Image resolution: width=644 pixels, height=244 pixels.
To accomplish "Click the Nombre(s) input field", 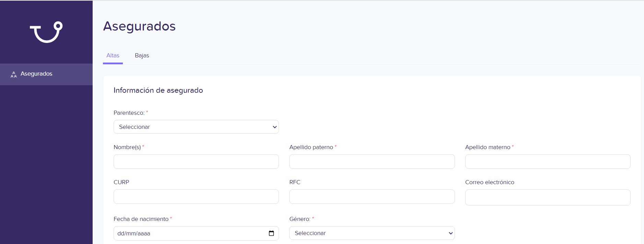I will pos(196,162).
